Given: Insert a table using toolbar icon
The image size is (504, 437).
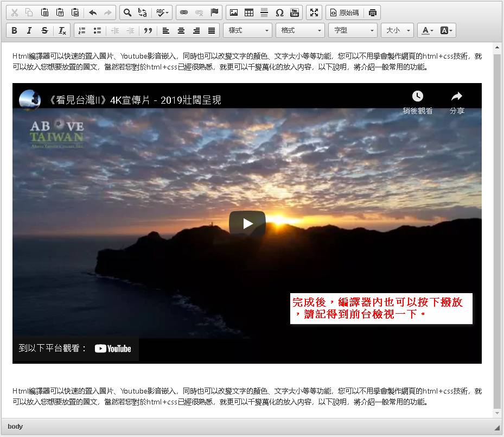Looking at the screenshot, I should (249, 12).
